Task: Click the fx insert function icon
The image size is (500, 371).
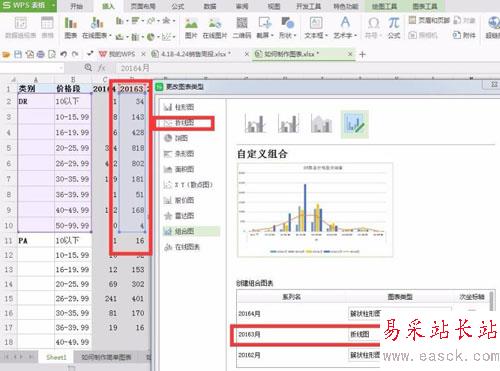Action: 102,68
